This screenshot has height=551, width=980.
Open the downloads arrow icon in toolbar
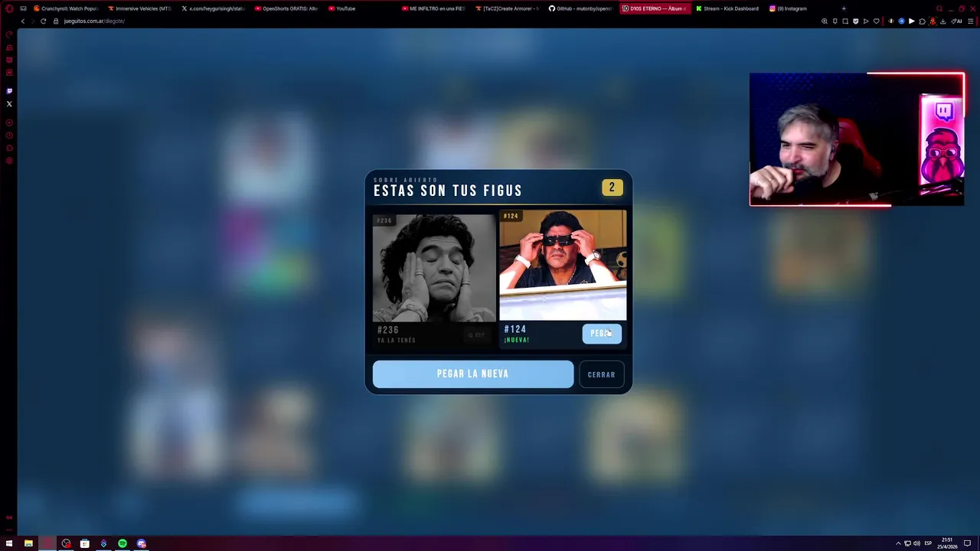[x=942, y=21]
